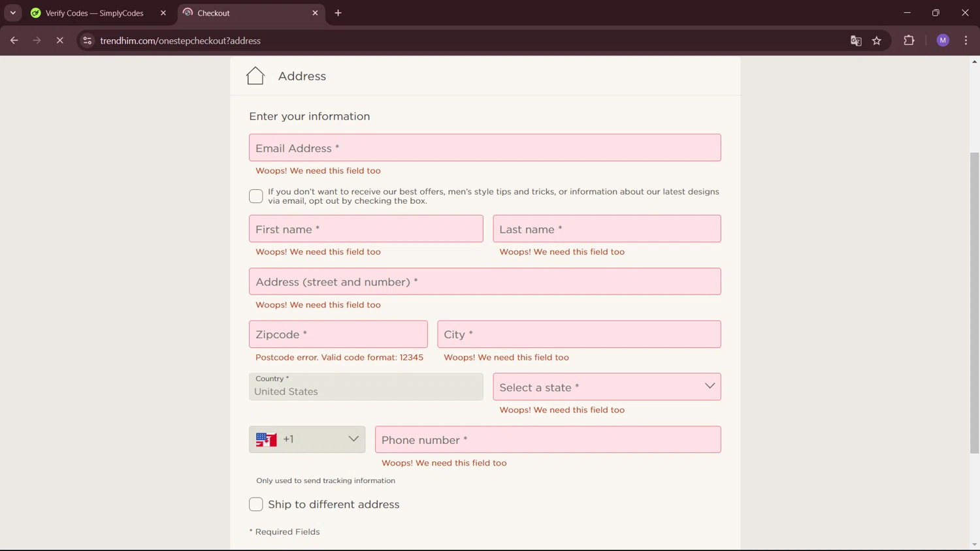The image size is (980, 551).
Task: Click the Address street and number field
Action: (x=485, y=281)
